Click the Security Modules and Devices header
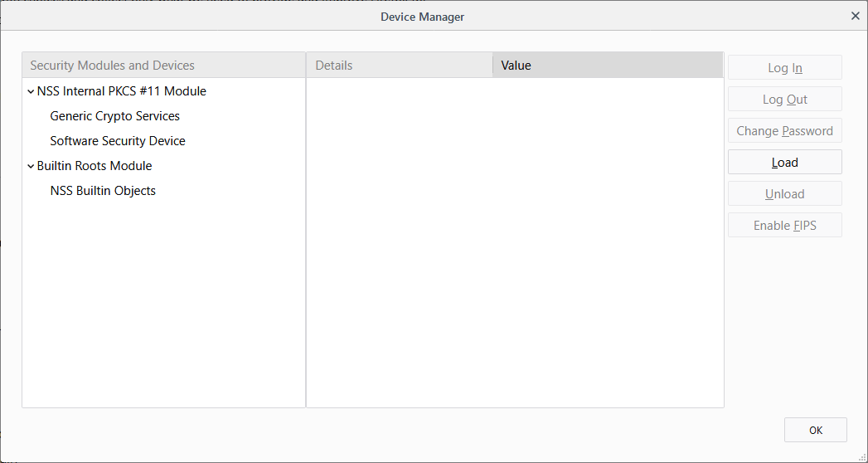This screenshot has height=463, width=868. click(x=163, y=66)
